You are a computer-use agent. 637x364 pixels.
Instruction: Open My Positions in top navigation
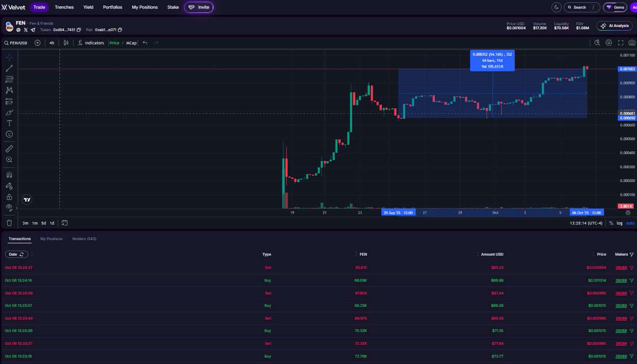pos(145,7)
